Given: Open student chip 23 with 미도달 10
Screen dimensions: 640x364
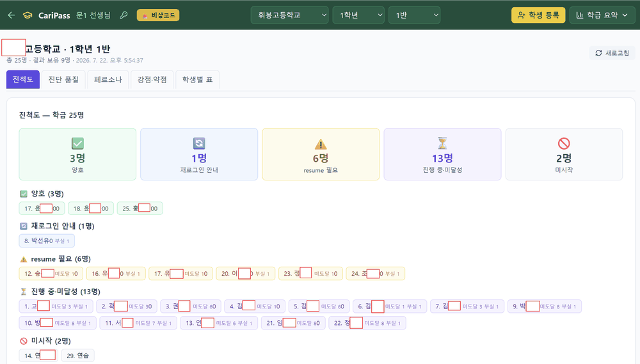Looking at the screenshot, I should click(310, 273).
